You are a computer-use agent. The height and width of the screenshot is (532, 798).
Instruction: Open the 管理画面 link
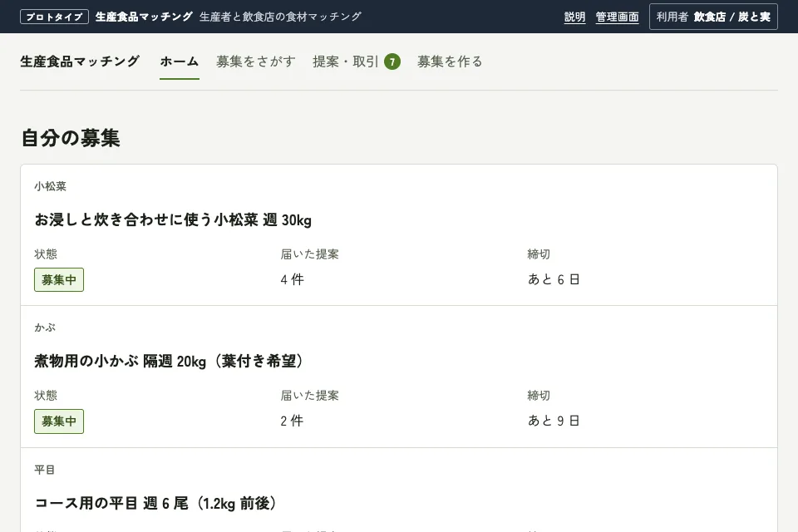coord(617,17)
